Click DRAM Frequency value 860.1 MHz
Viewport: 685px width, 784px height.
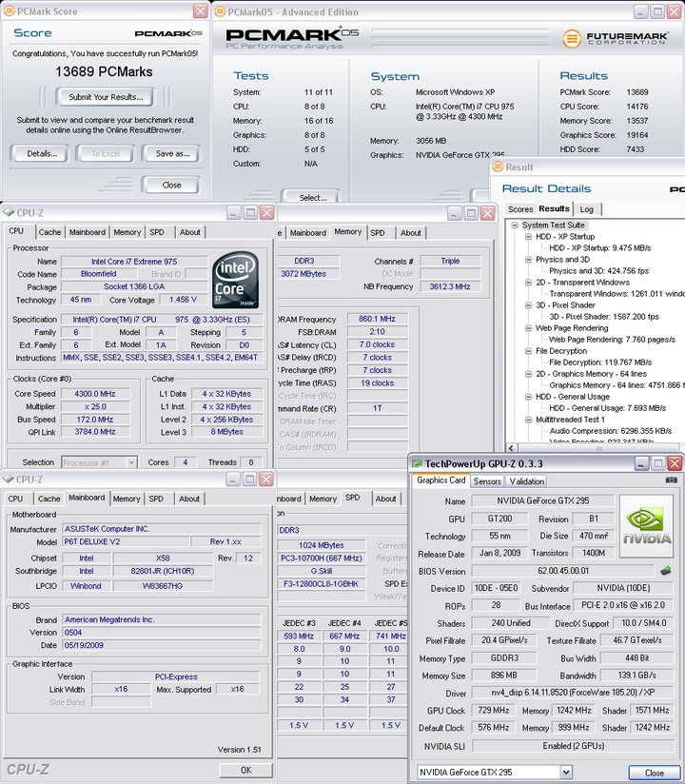pos(377,319)
